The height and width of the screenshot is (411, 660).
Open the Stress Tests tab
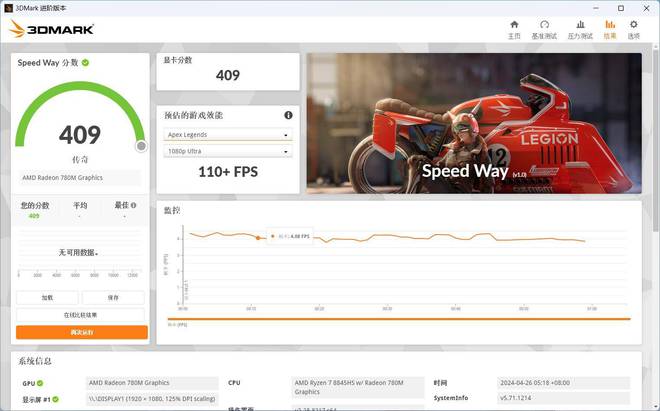click(580, 30)
